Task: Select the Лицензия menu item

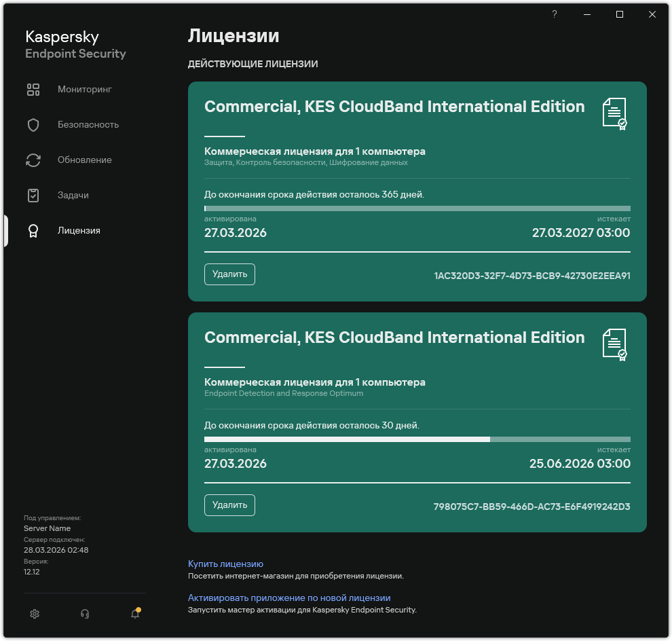Action: coord(79,230)
